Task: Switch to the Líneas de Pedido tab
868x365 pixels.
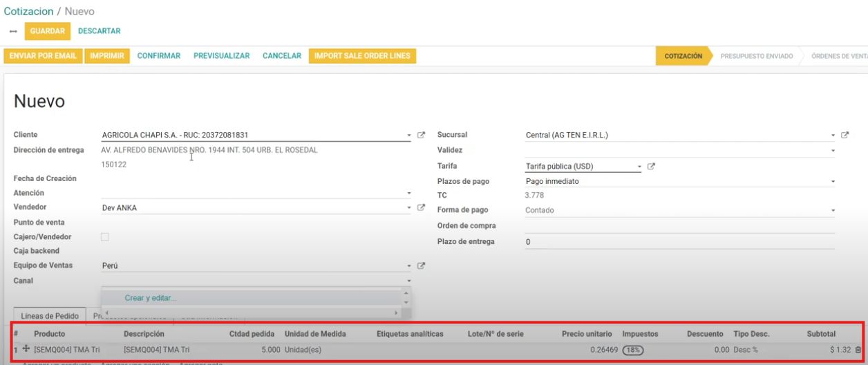Action: pyautogui.click(x=50, y=316)
